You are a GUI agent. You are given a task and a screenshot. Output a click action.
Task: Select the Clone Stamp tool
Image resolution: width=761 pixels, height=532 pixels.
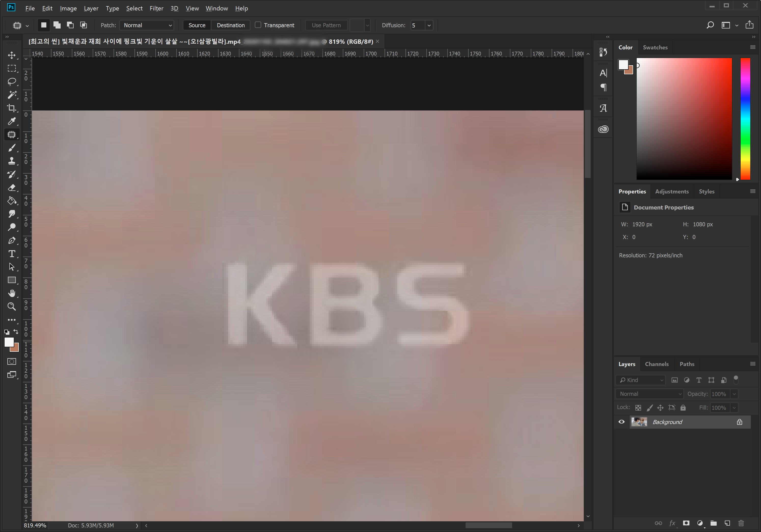12,161
